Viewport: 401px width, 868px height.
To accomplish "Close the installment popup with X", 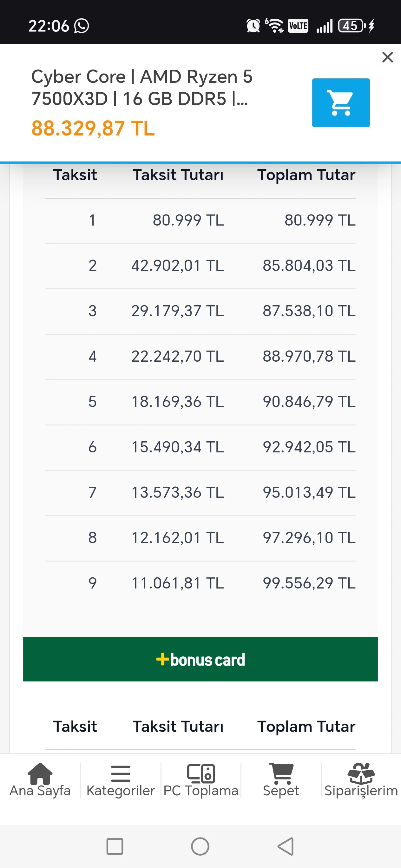I will pyautogui.click(x=388, y=57).
